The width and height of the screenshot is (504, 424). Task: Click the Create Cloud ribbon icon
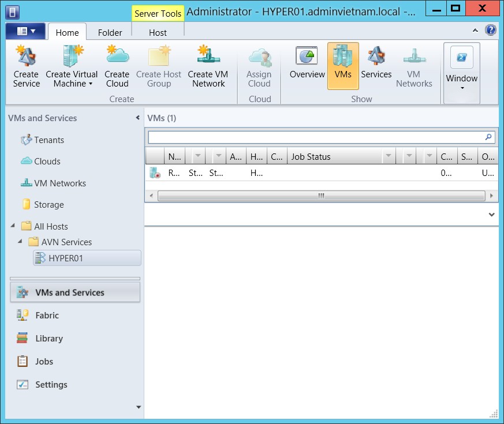[117, 66]
